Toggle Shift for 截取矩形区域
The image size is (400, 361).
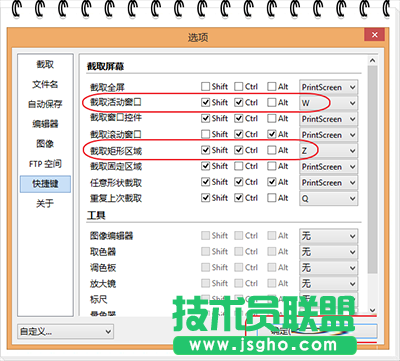206,150
